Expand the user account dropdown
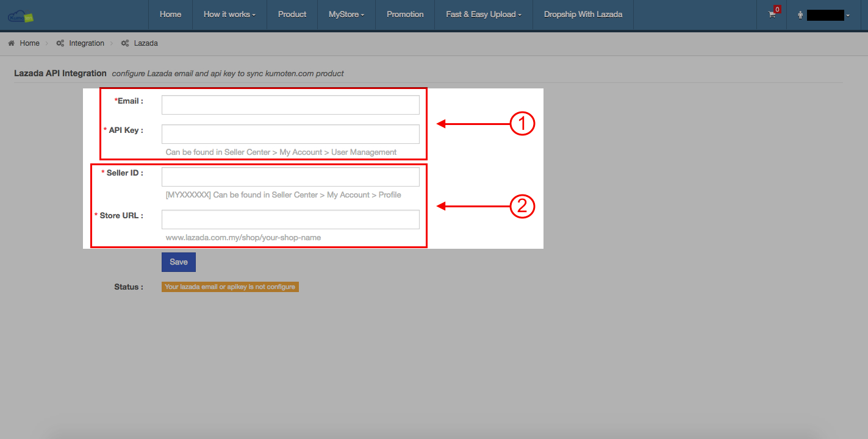This screenshot has height=439, width=868. 823,15
